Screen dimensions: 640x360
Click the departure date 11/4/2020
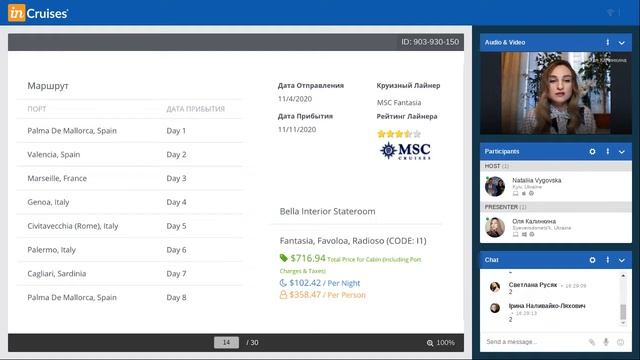pos(295,99)
